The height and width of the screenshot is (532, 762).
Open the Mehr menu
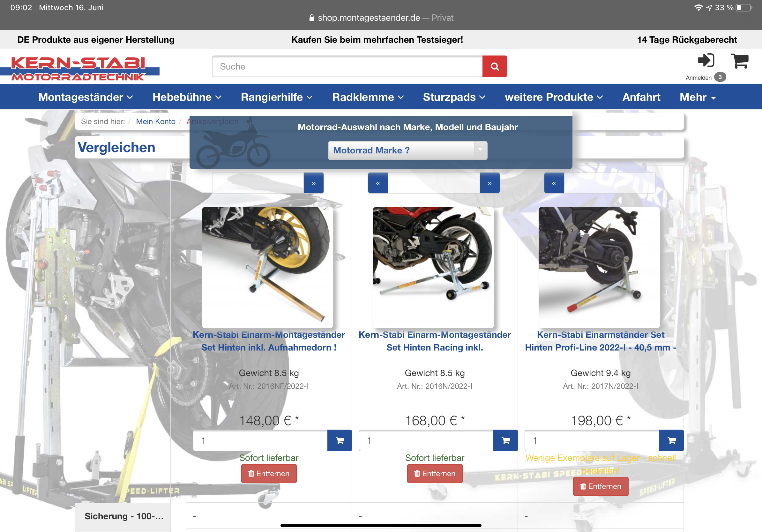pos(697,97)
